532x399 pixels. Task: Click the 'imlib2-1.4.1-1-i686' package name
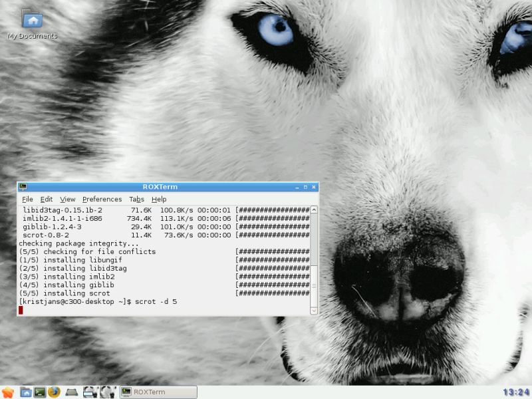[63, 219]
